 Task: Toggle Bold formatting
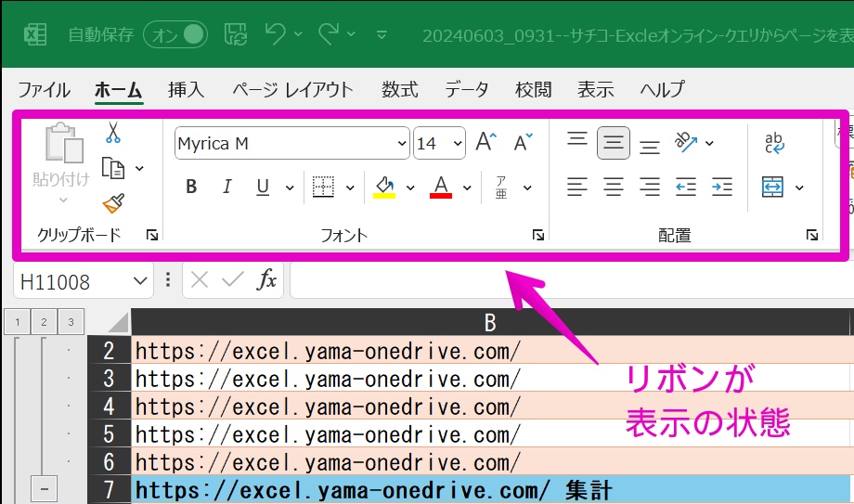click(x=191, y=187)
